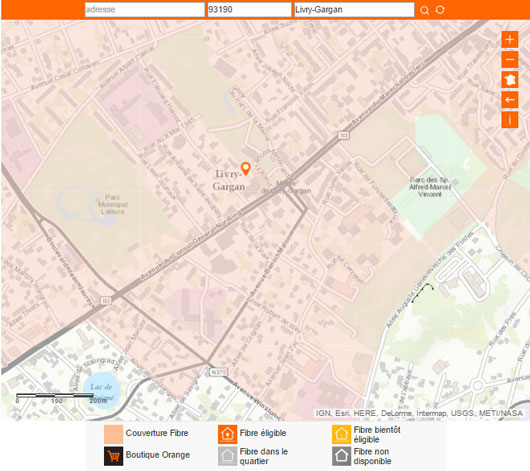Click 'Parc des Sp. Alfred Marcel Vincent' label
530x471 pixels.
430,187
